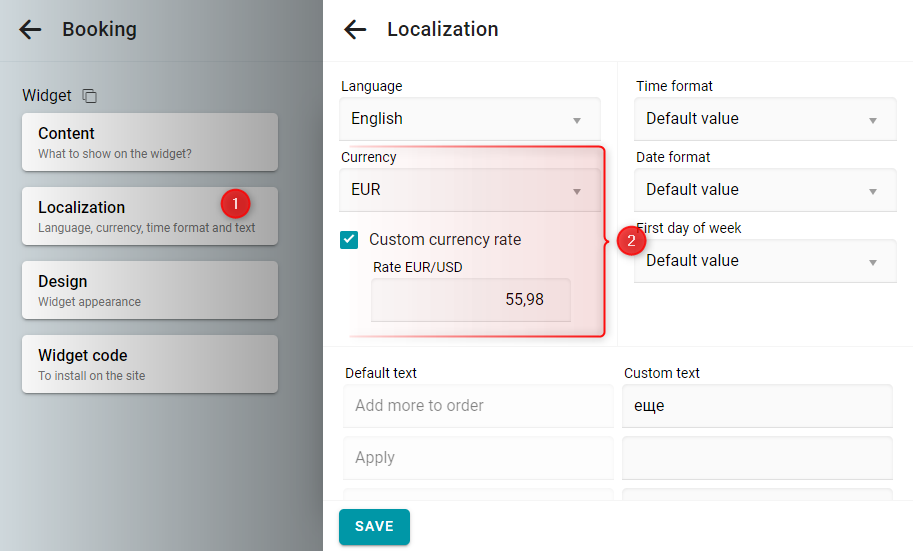The height and width of the screenshot is (551, 913).
Task: Expand the Currency dropdown showing EUR
Action: coord(469,190)
